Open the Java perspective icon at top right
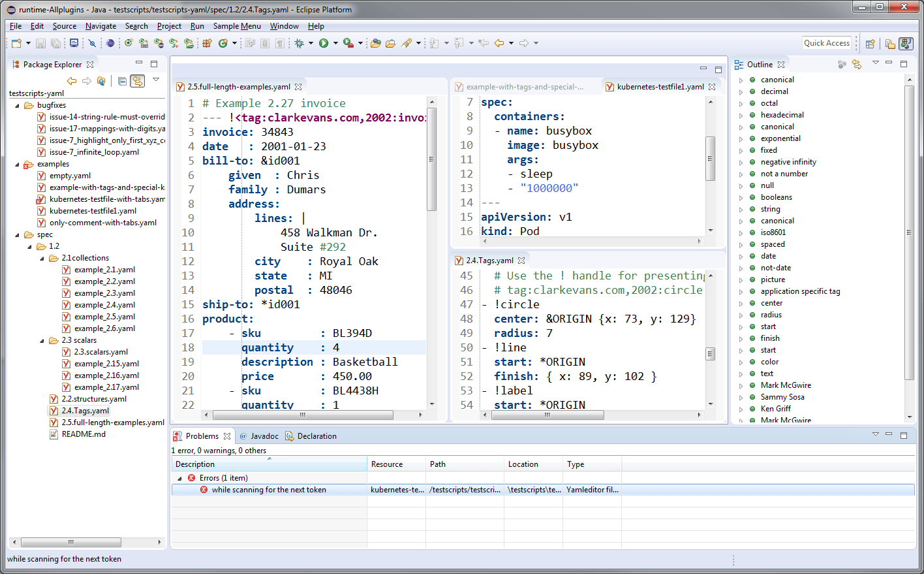Screen dimensions: 924x574 [x=906, y=43]
